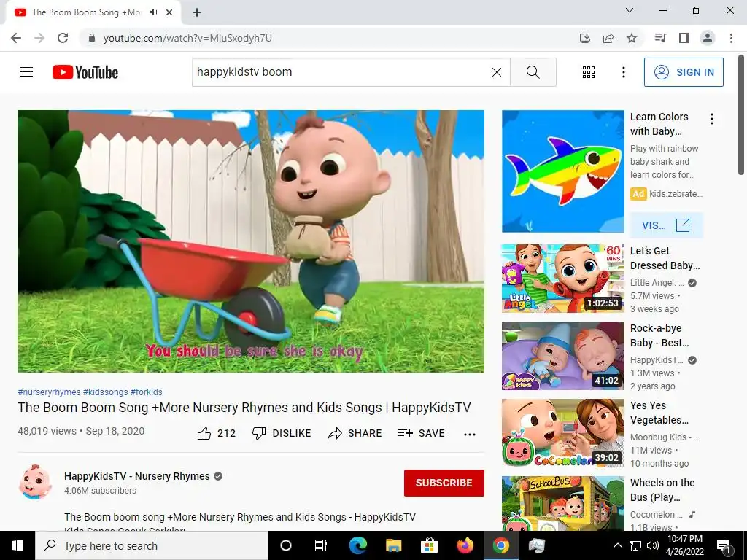Click Wheels on the Bus title

tap(662, 490)
